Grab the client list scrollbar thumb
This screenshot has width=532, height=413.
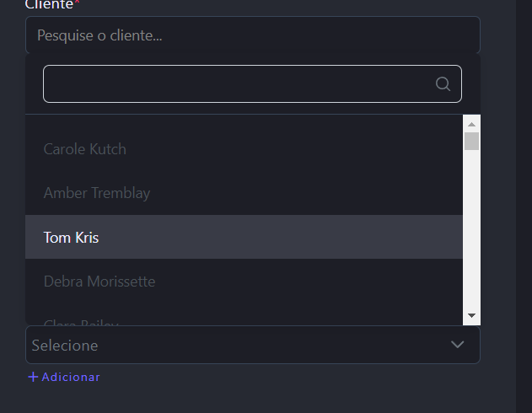click(471, 141)
